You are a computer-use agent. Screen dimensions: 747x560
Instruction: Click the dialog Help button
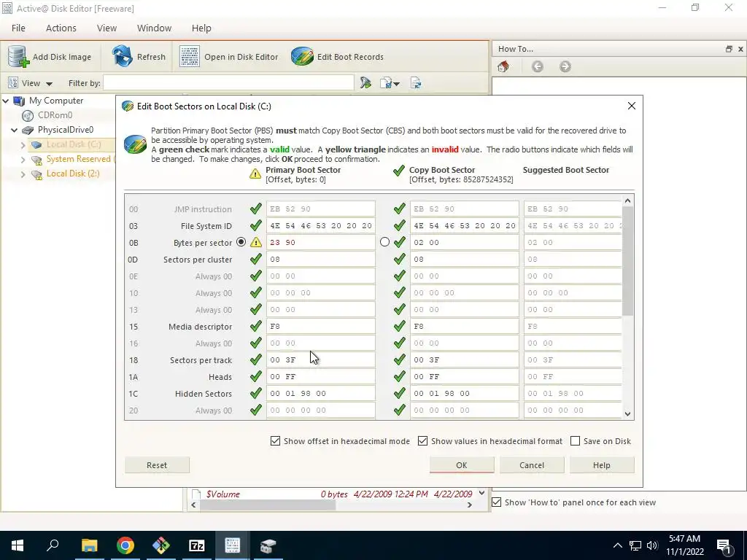coord(602,465)
